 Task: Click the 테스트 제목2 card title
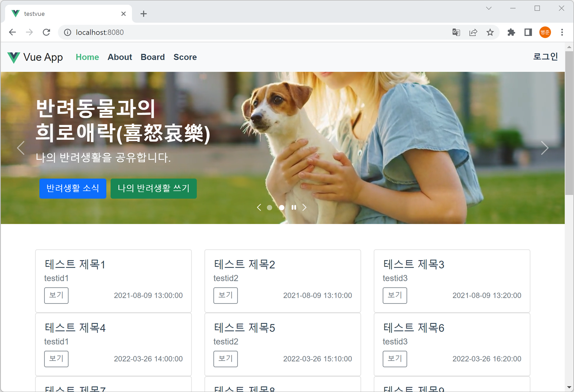[244, 264]
